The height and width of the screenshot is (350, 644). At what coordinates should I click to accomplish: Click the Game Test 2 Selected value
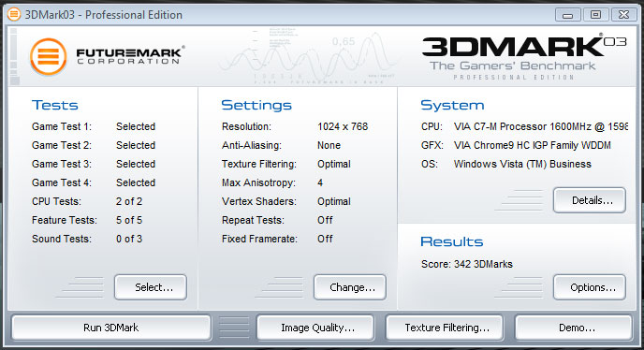136,145
